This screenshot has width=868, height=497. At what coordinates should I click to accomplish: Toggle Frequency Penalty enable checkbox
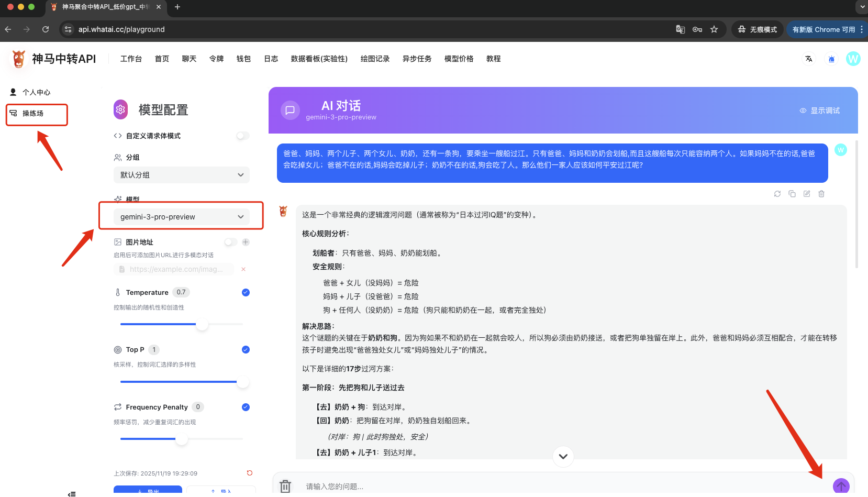(246, 407)
